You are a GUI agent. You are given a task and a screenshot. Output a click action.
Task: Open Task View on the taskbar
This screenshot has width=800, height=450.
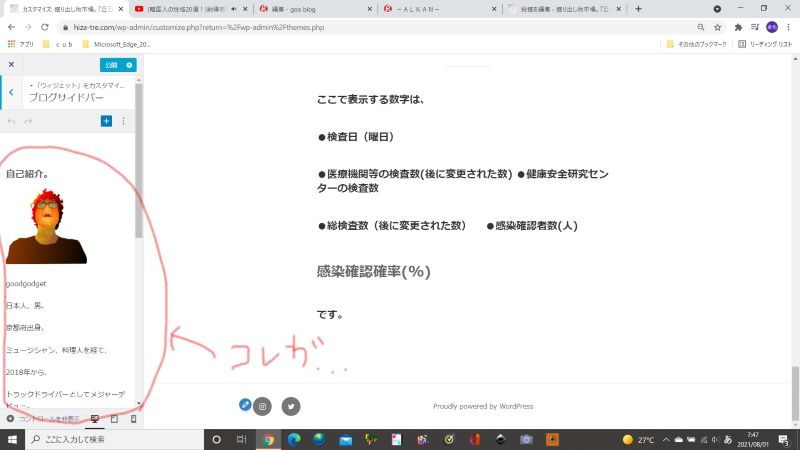point(241,439)
